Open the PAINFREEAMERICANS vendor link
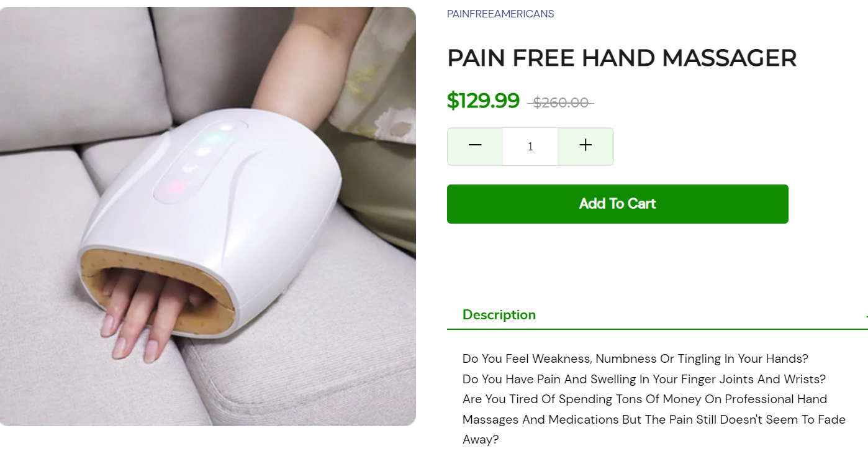The height and width of the screenshot is (451, 868). (x=500, y=14)
